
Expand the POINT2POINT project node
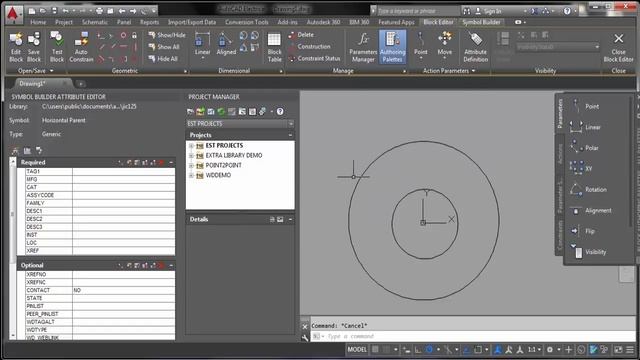click(x=191, y=165)
